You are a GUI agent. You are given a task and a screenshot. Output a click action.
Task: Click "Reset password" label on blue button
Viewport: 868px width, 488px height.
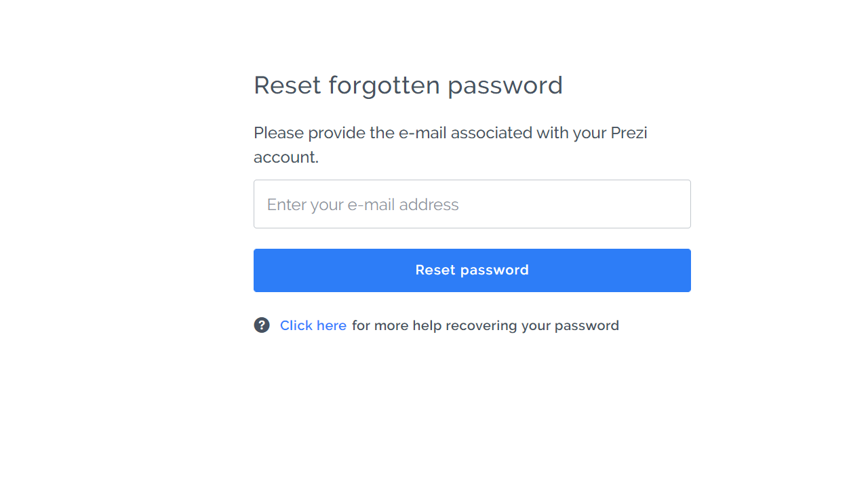[x=472, y=270]
